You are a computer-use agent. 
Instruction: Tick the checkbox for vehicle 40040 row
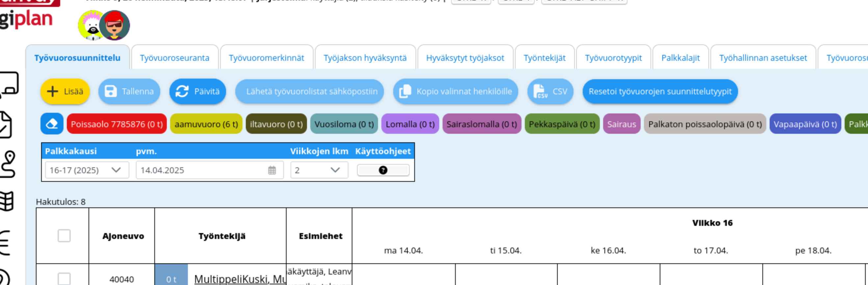[x=64, y=279]
